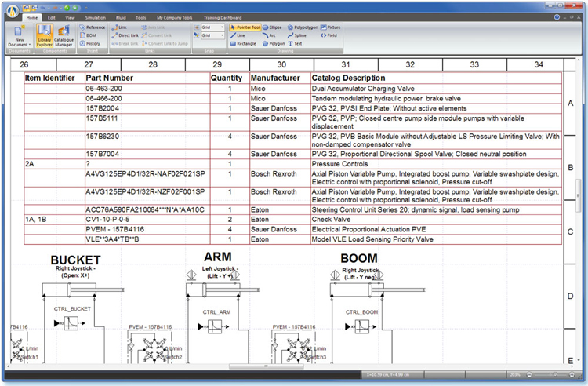Select the Spline drawing tool
The height and width of the screenshot is (386, 588).
(297, 35)
